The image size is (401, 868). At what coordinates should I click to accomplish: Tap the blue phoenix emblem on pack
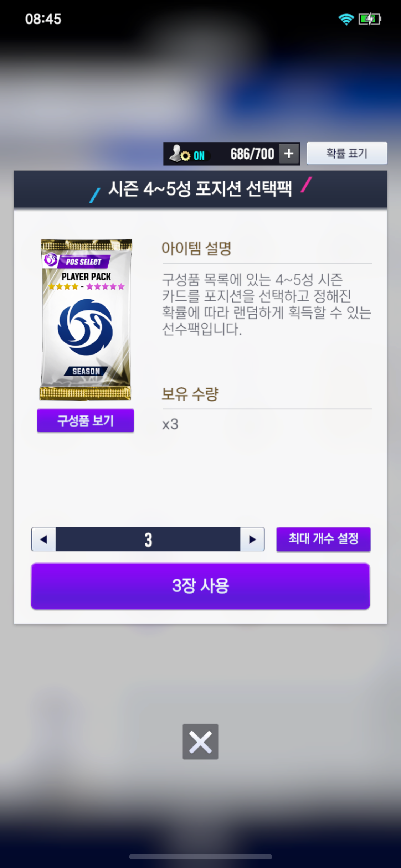pos(85,327)
